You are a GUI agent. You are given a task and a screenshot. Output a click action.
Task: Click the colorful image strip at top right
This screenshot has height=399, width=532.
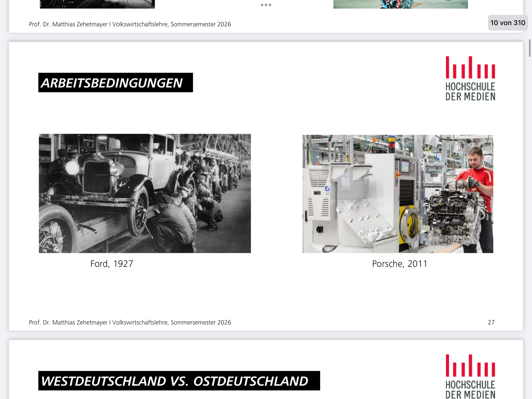[400, 4]
